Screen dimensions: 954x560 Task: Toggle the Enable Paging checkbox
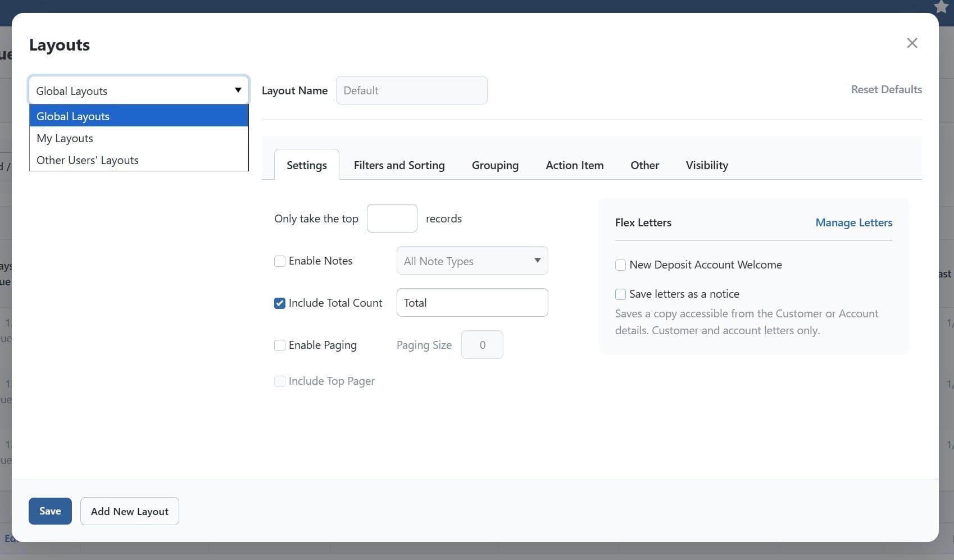280,345
